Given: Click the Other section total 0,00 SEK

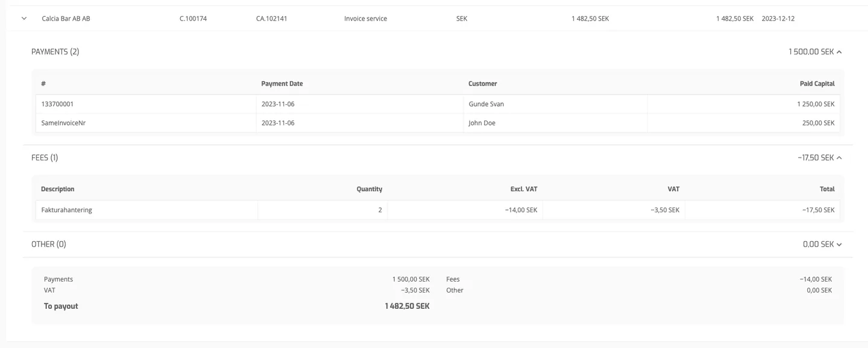Looking at the screenshot, I should pos(819,244).
